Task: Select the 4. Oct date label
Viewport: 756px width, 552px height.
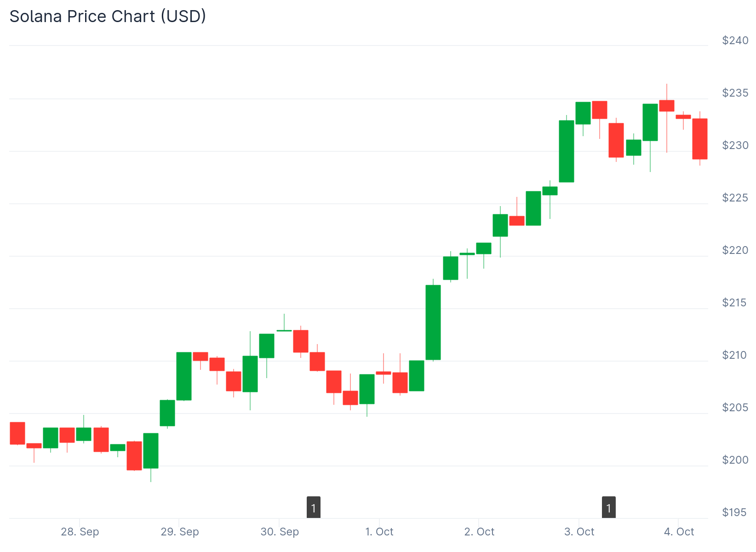Action: [x=679, y=532]
